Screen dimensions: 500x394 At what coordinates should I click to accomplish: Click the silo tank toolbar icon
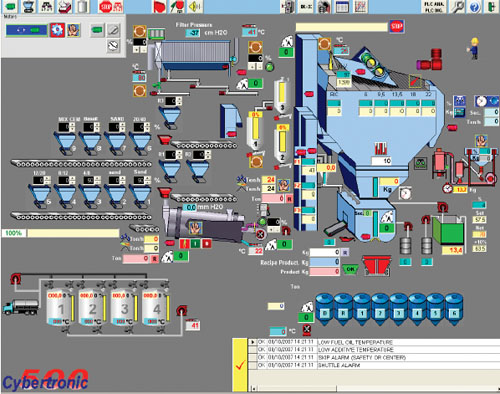(82, 6)
